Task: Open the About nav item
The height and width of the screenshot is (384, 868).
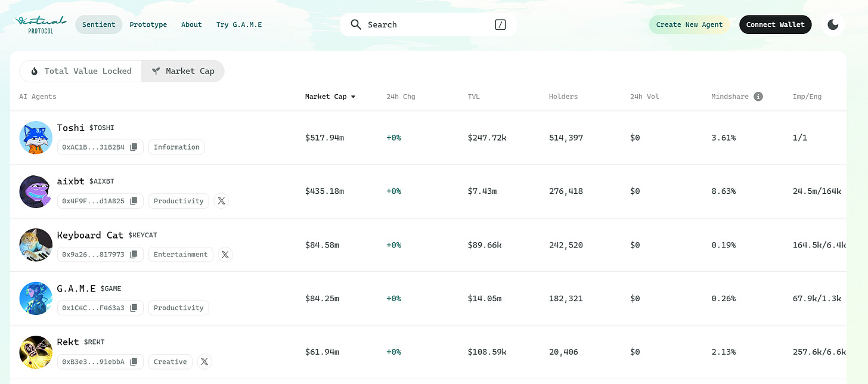Action: click(x=191, y=24)
